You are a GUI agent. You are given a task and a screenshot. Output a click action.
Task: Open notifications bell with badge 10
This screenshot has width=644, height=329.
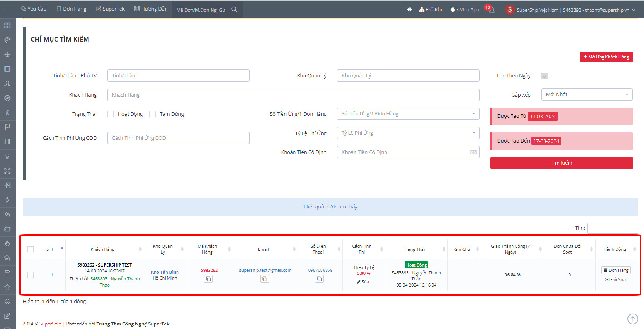pyautogui.click(x=491, y=10)
